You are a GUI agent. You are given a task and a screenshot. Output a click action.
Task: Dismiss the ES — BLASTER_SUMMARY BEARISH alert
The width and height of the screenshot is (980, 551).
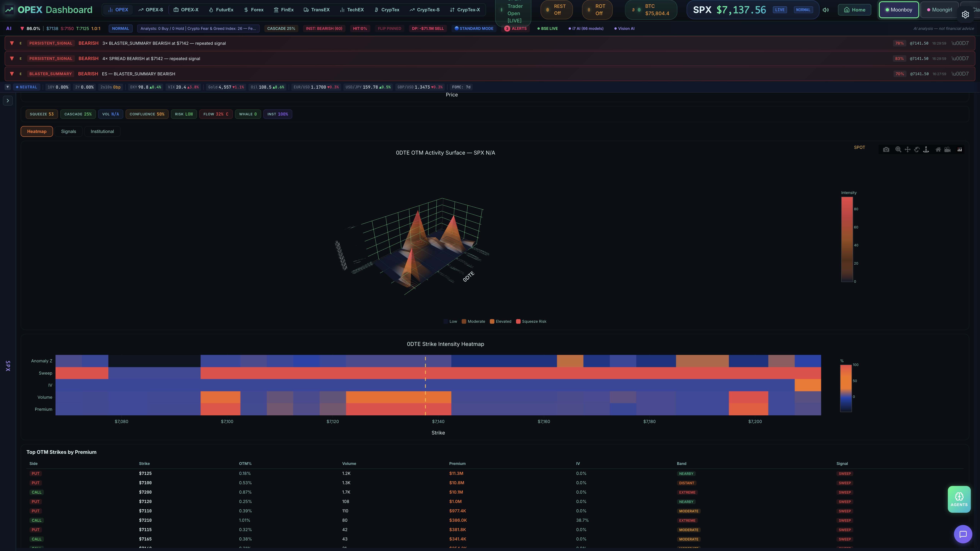coord(960,74)
